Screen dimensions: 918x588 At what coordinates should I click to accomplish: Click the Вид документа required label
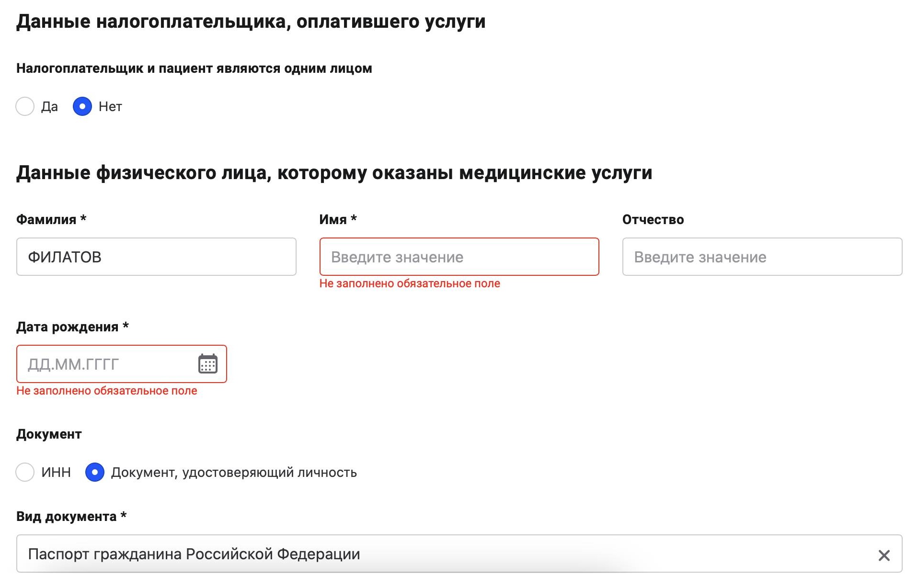tap(71, 516)
